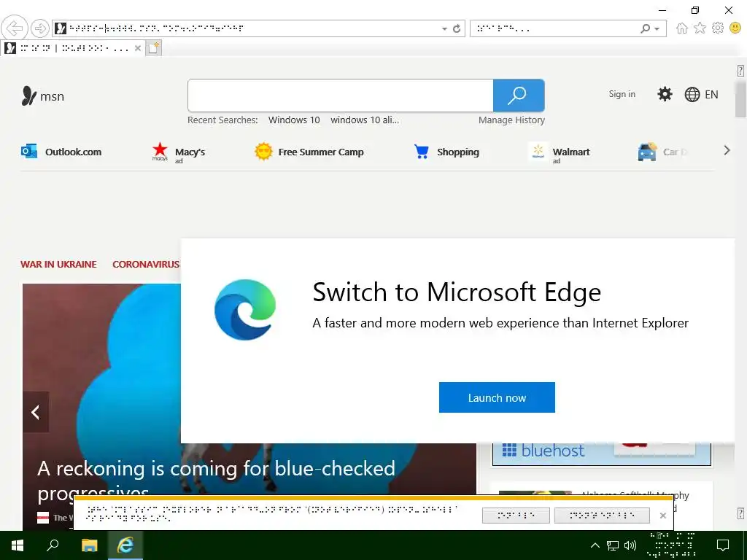Select the MSN browser tab
747x560 pixels.
click(73, 48)
